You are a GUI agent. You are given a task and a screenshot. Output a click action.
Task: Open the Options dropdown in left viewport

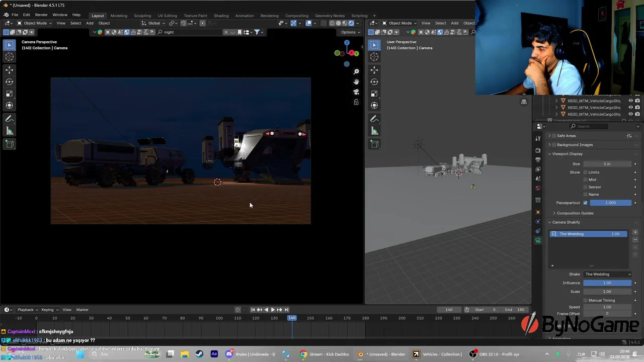tap(350, 32)
